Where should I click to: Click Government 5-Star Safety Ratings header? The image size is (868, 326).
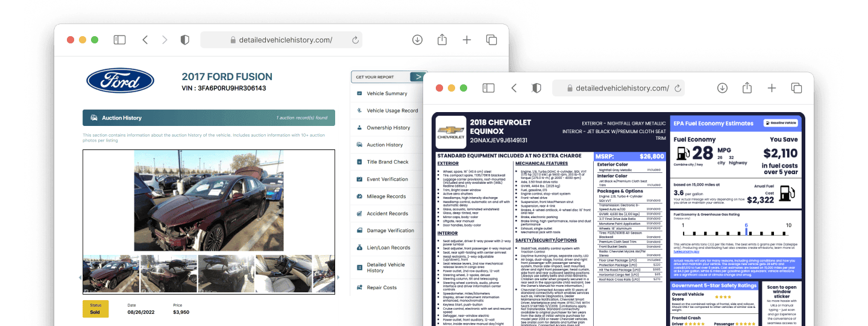(x=714, y=286)
